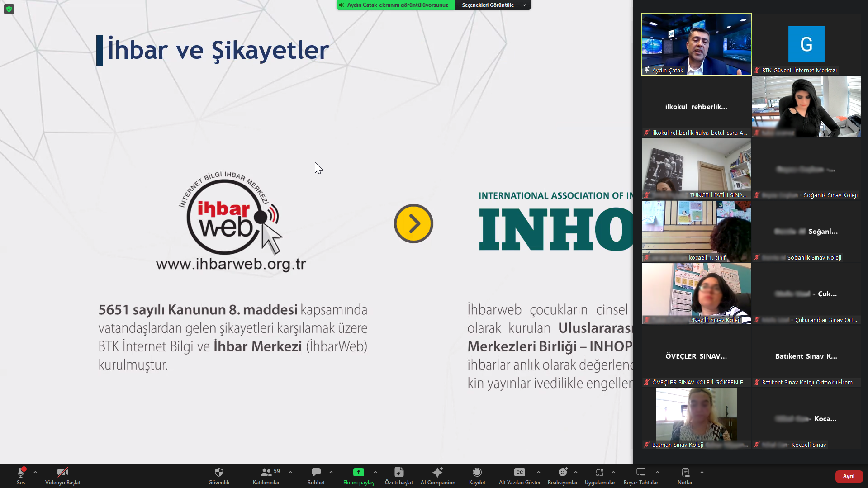Expand screen share options arrow

click(x=375, y=472)
